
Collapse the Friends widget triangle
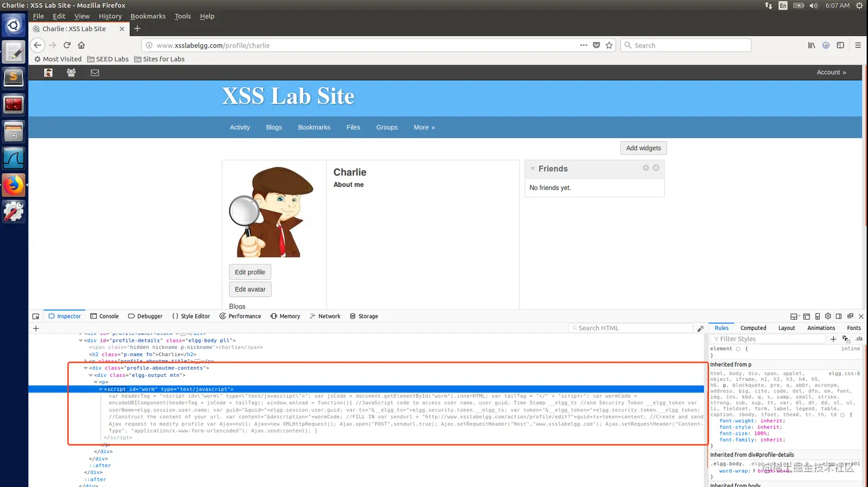click(x=533, y=169)
